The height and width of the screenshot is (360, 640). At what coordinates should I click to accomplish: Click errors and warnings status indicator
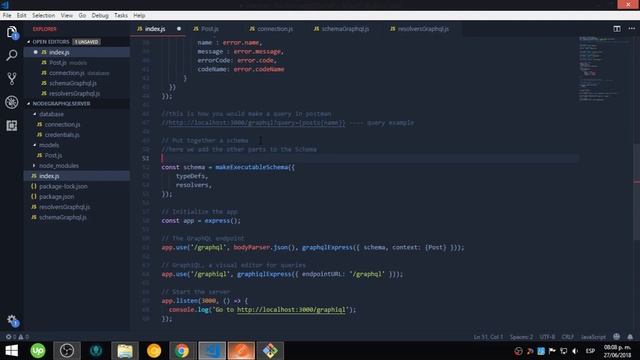point(17,337)
